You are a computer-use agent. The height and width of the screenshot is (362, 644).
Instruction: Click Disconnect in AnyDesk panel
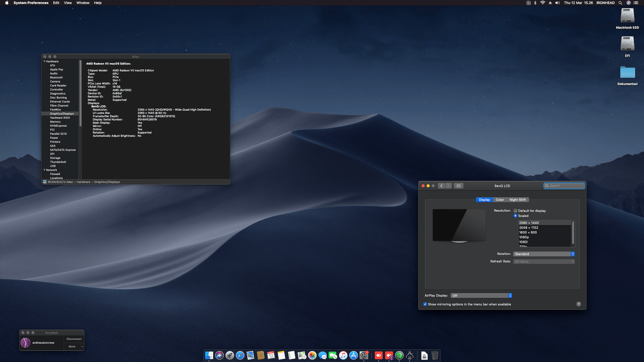(74, 339)
